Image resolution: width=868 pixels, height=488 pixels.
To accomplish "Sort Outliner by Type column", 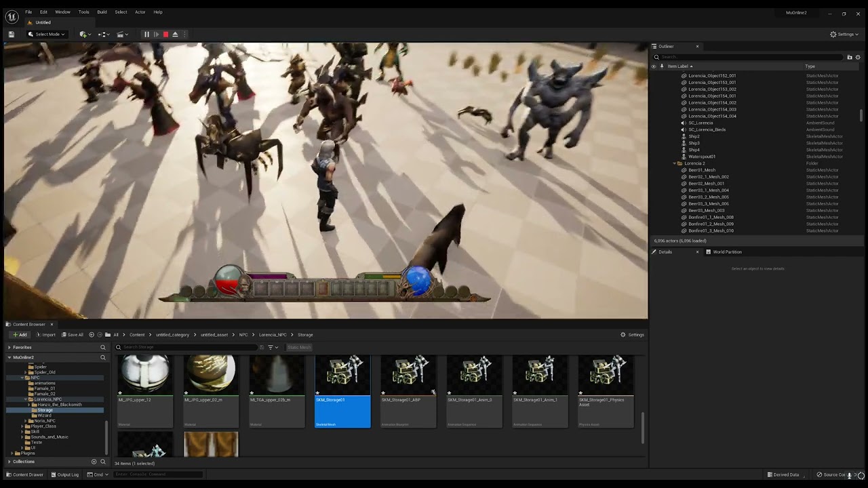I will [x=810, y=66].
